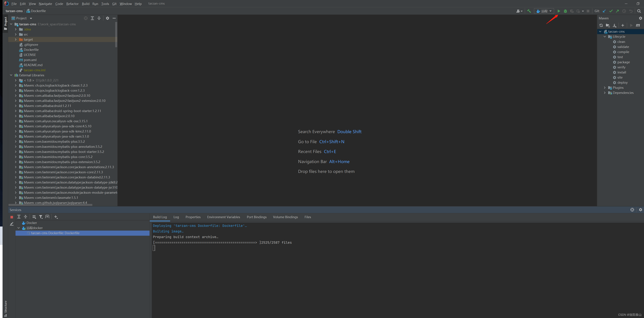Screen dimensions: 644x318
Task: Expand the target folder
Action: tap(16, 39)
